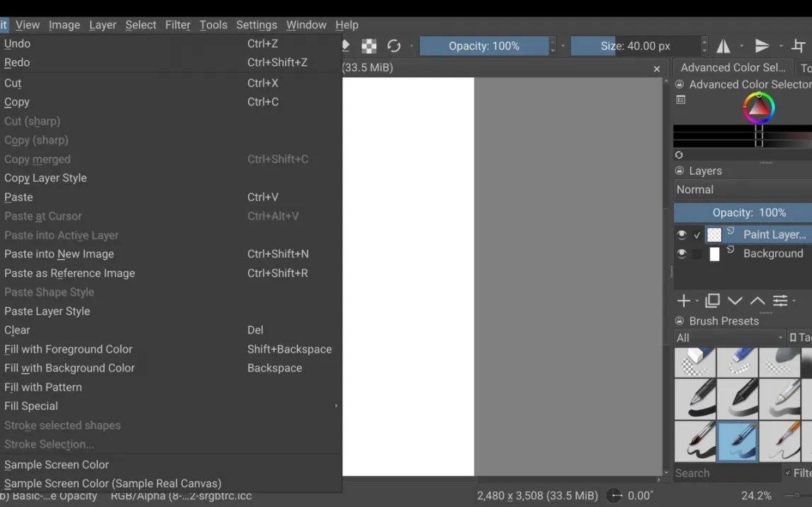The image size is (812, 507).
Task: Expand the All brush tag dropdown
Action: click(x=729, y=338)
